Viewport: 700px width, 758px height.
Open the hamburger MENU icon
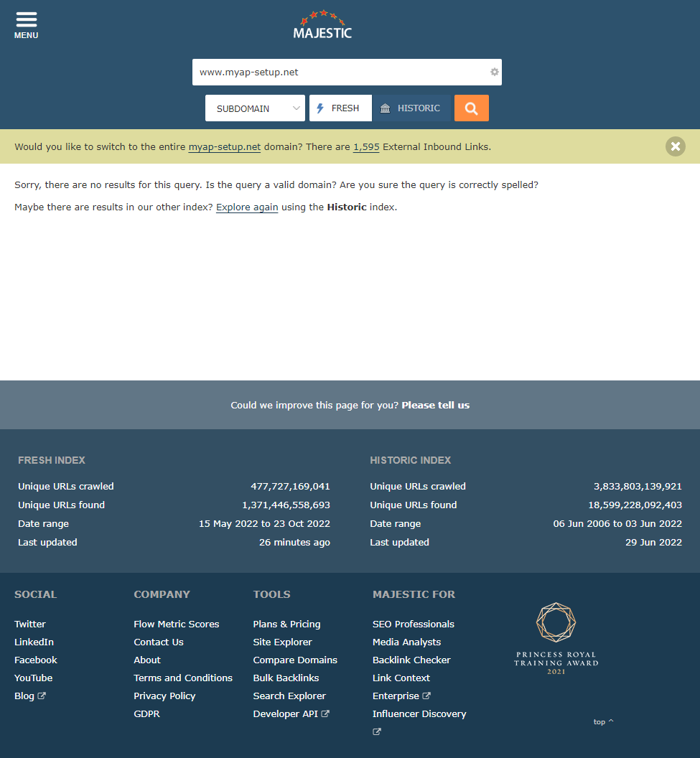[26, 24]
